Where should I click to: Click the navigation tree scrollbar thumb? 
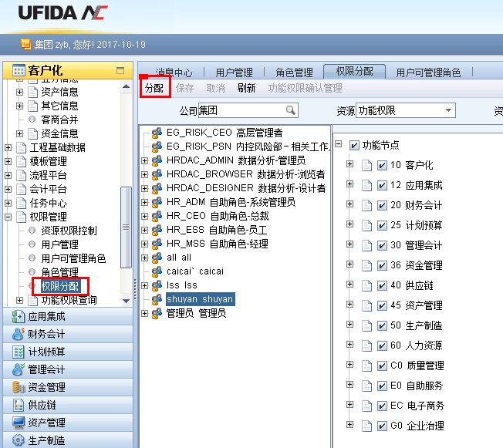[126, 227]
